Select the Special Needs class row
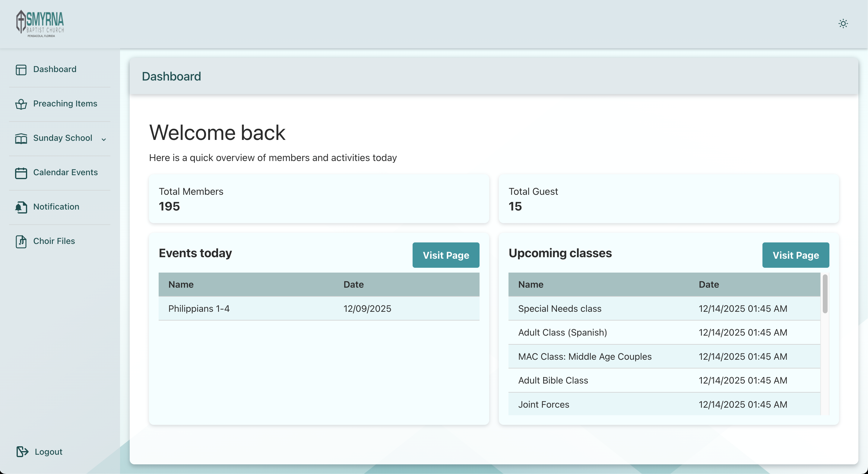868x474 pixels. tap(664, 308)
